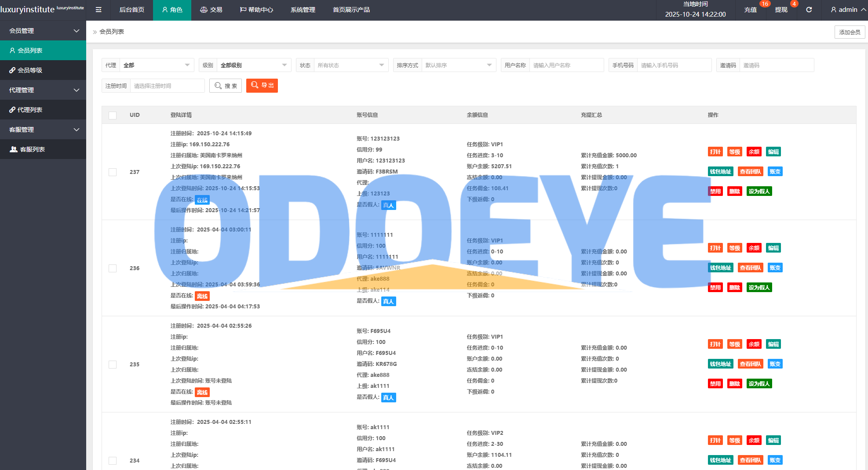Open the 代理 agent dropdown
This screenshot has width=868, height=470.
(x=157, y=65)
